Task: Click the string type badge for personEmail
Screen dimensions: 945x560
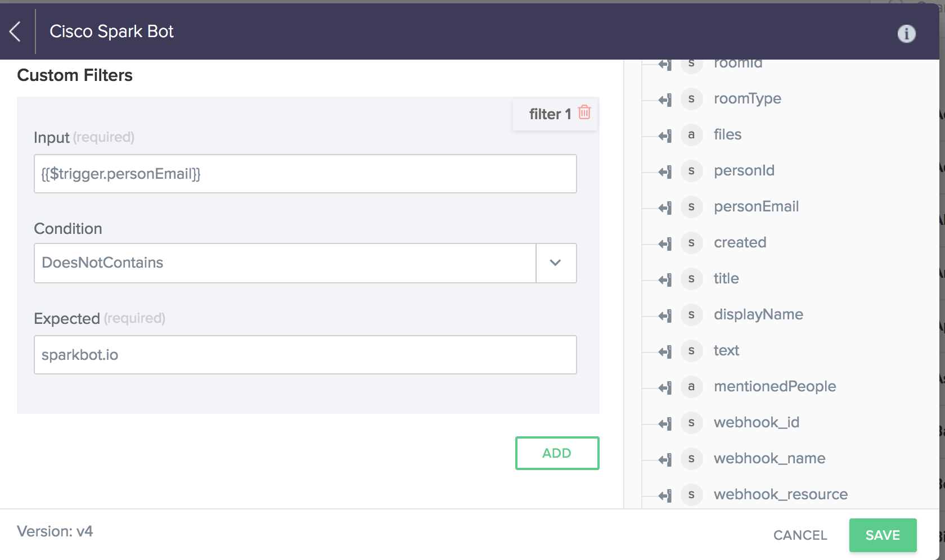Action: click(691, 207)
